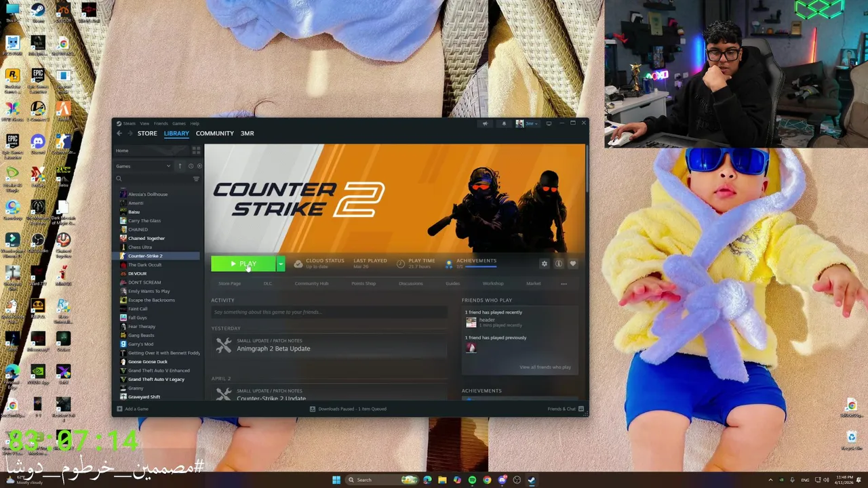
Task: Open Steam notifications bell
Action: click(x=504, y=123)
